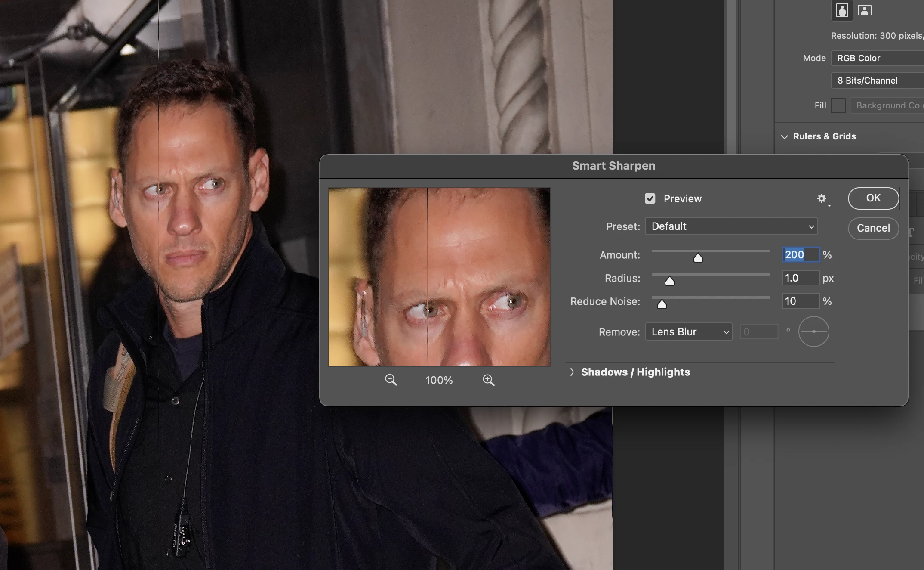Set canvas to portrait orientation
Viewport: 924px width, 570px height.
click(x=842, y=10)
